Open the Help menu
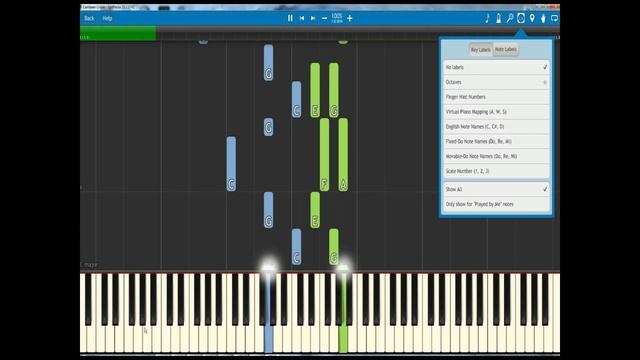640x360 pixels. [x=107, y=18]
